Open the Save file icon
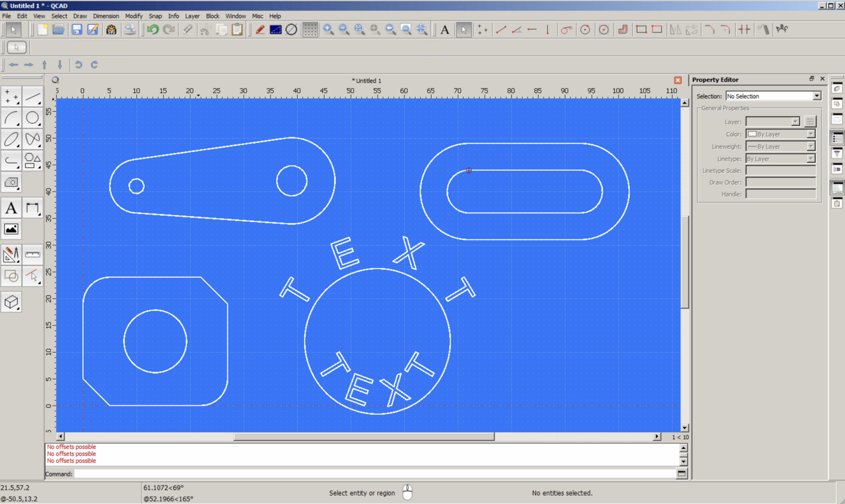Viewport: 845px width, 504px height. pyautogui.click(x=76, y=30)
